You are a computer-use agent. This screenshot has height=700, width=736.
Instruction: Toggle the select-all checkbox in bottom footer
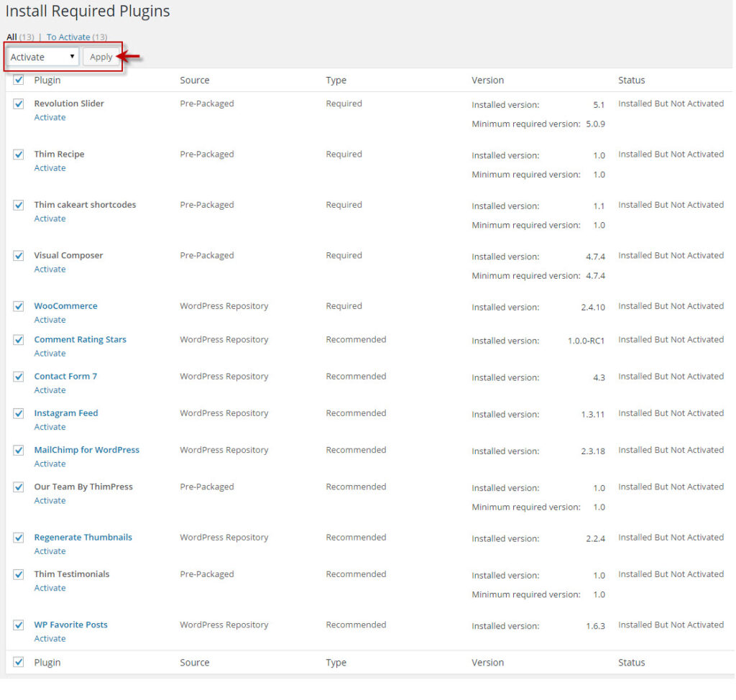(18, 662)
